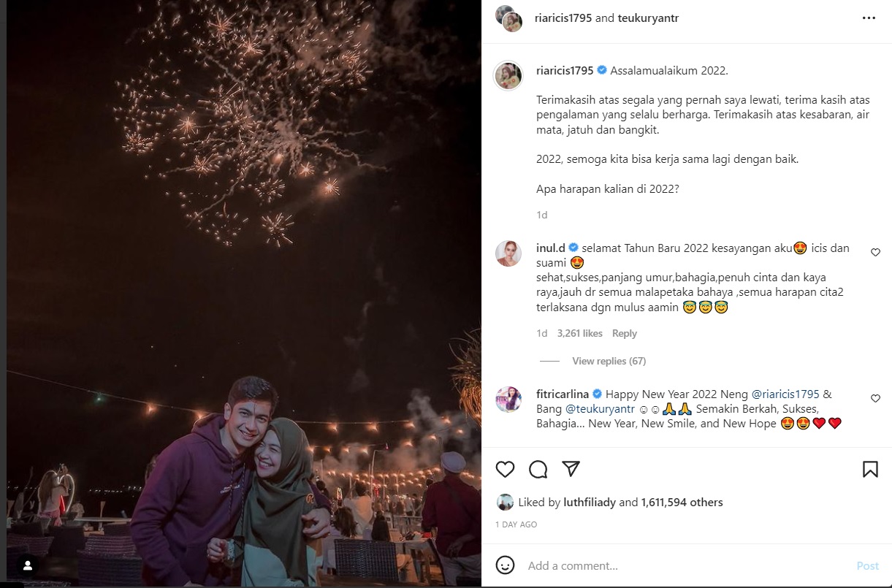892x588 pixels.
Task: Open the comment bubble icon
Action: [538, 469]
